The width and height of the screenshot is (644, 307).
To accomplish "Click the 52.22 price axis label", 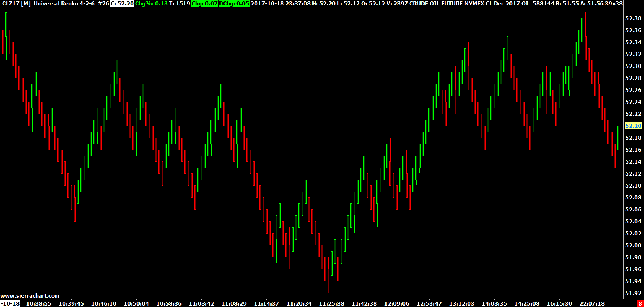I will click(633, 114).
